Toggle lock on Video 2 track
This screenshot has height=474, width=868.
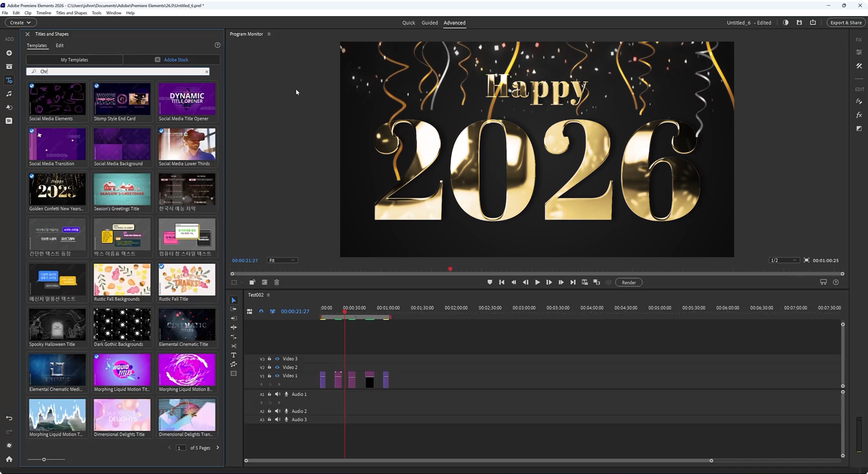tap(269, 367)
